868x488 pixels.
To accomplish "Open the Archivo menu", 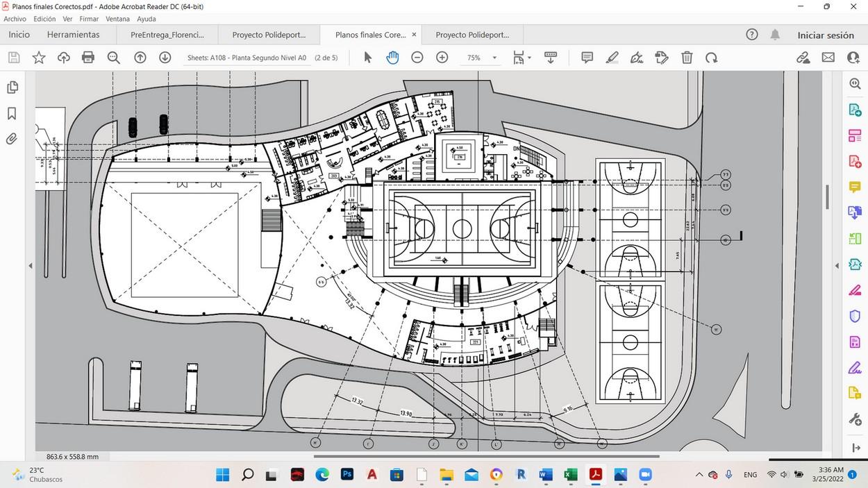I will click(x=15, y=19).
